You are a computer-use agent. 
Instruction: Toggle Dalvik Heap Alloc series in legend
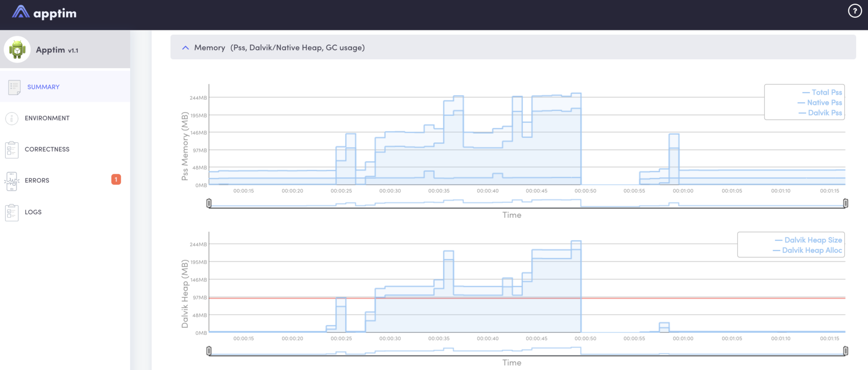coord(807,250)
